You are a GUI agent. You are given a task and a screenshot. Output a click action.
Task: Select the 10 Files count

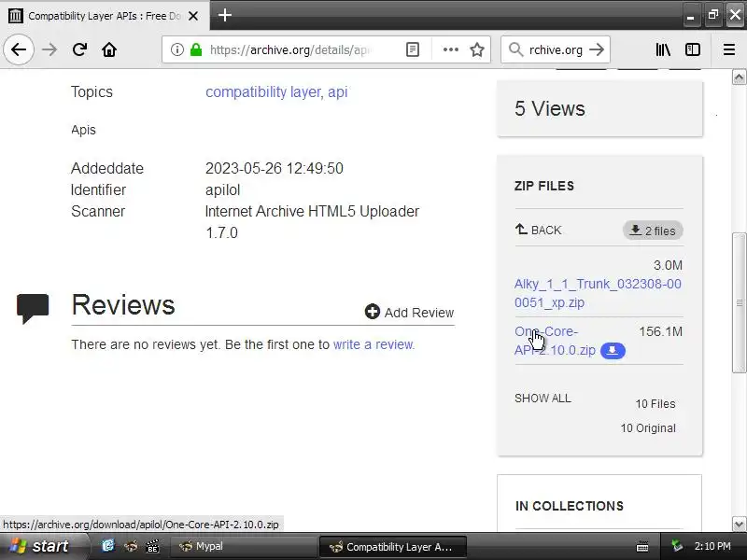(655, 404)
